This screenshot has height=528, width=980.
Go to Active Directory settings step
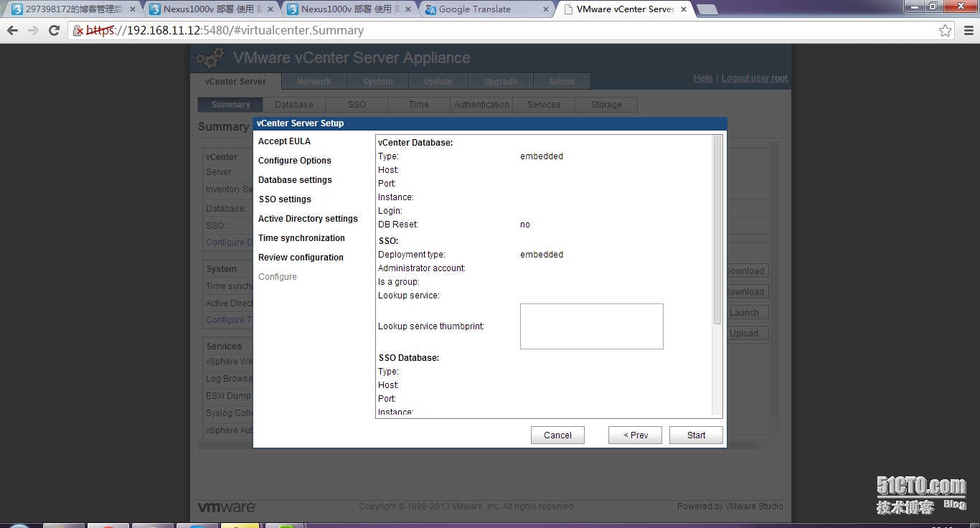click(x=308, y=219)
